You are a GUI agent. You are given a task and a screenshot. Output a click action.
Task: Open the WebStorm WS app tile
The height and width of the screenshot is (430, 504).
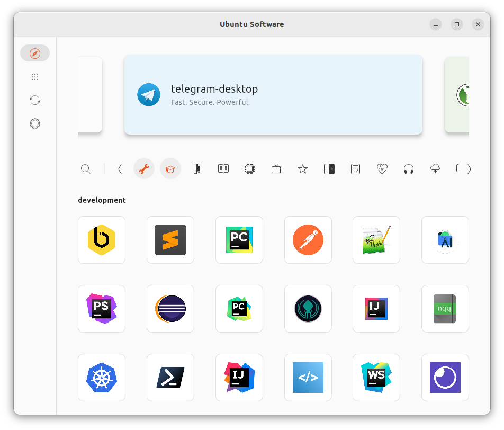pyautogui.click(x=376, y=378)
